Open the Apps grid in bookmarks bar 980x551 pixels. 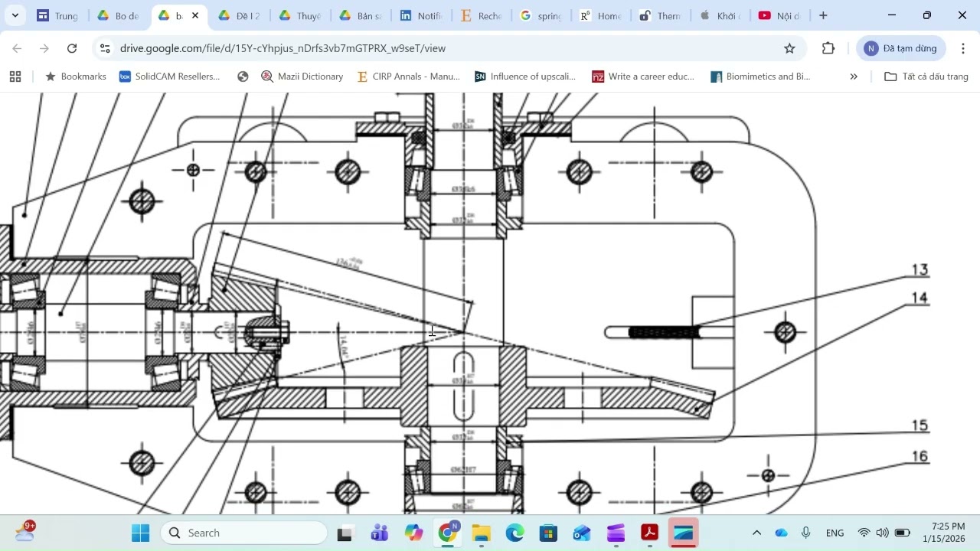(15, 77)
